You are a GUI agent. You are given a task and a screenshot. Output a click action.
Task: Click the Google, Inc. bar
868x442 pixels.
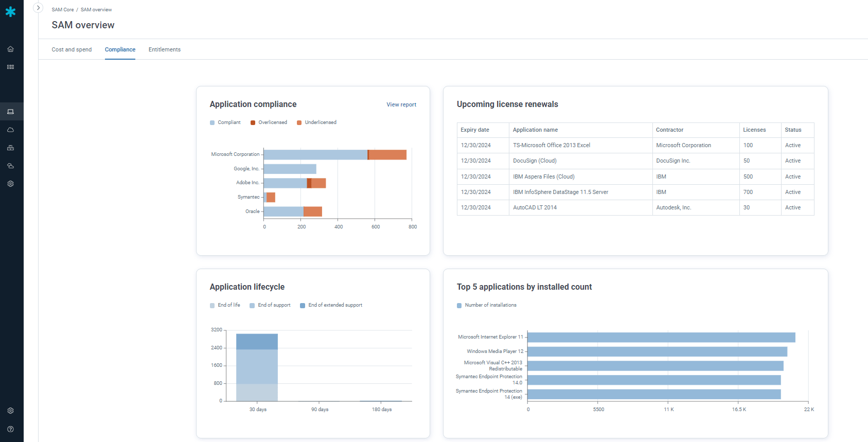pyautogui.click(x=290, y=169)
